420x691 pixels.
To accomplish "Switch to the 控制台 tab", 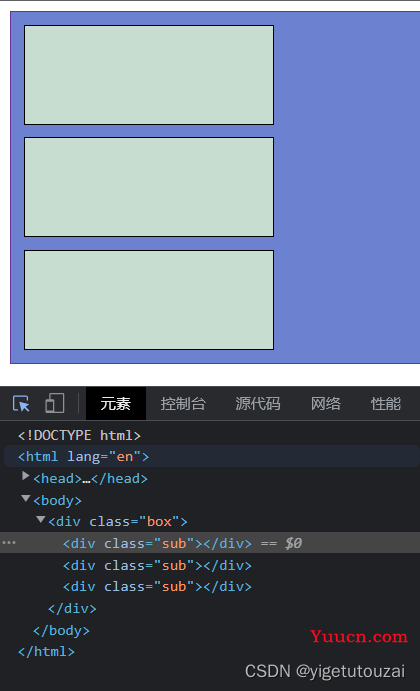I will pos(183,404).
